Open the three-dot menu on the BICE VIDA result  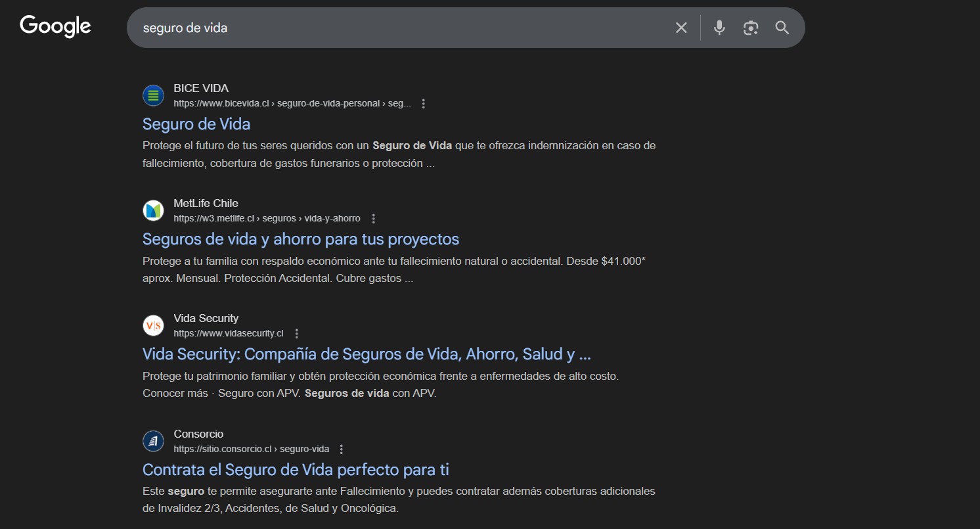[x=424, y=103]
